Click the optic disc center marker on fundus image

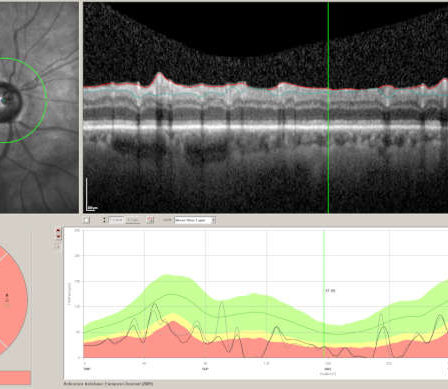pyautogui.click(x=4, y=100)
